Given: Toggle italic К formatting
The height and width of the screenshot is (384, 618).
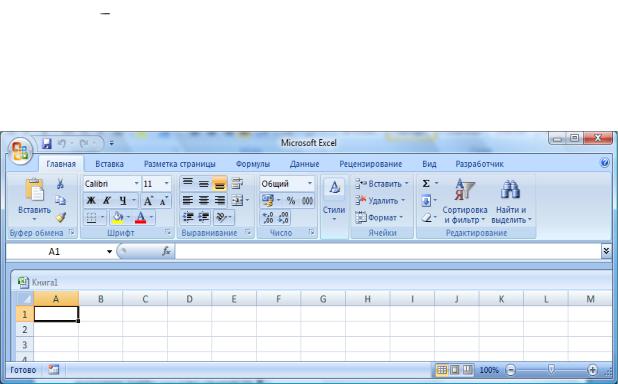Looking at the screenshot, I should pos(106,201).
